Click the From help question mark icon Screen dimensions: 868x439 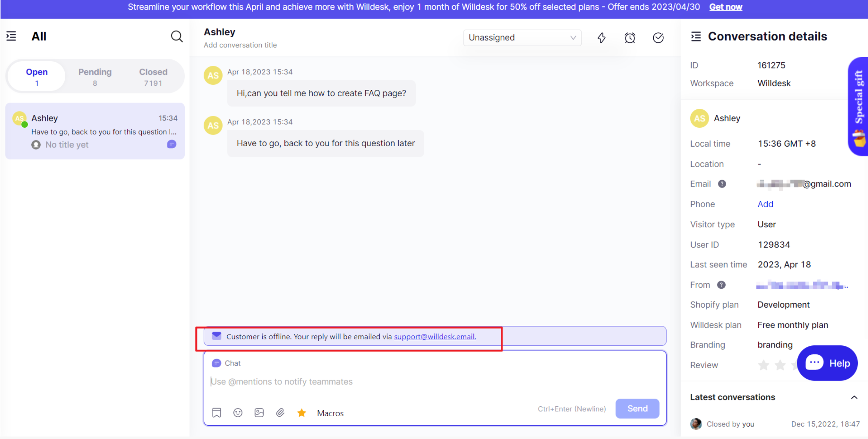point(721,285)
